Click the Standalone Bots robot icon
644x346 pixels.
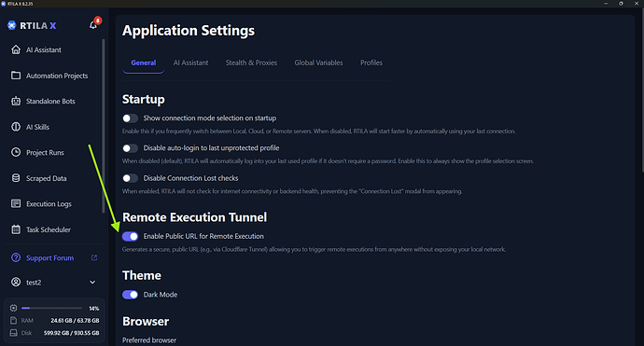click(x=16, y=101)
